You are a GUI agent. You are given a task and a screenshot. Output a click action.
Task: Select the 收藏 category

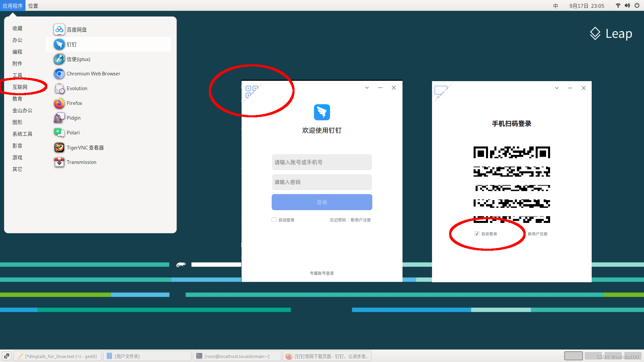click(x=17, y=28)
